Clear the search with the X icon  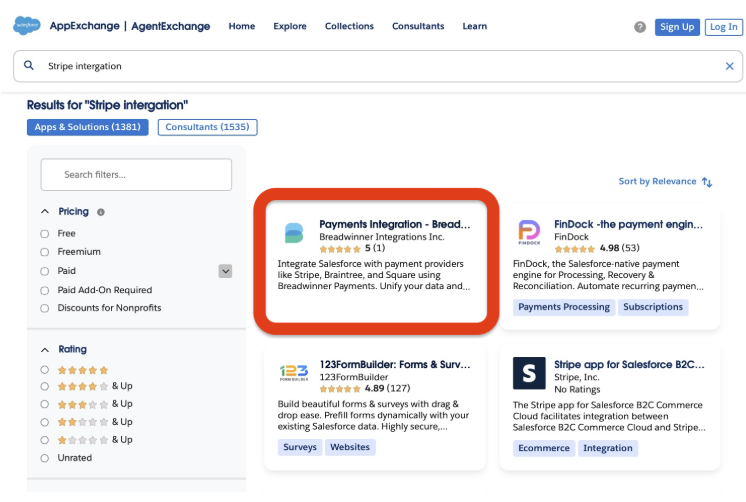pyautogui.click(x=729, y=66)
